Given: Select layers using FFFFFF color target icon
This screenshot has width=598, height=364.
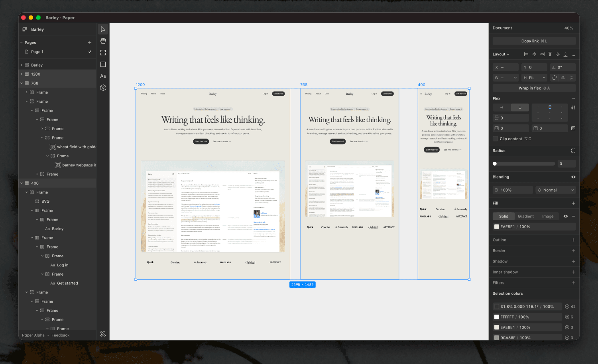Looking at the screenshot, I should pyautogui.click(x=567, y=317).
